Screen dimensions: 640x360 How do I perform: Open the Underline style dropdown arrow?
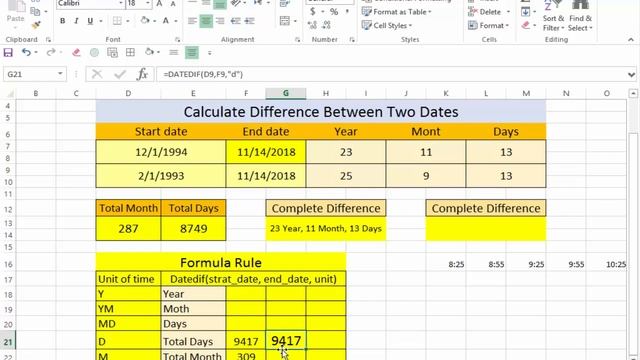[101, 21]
